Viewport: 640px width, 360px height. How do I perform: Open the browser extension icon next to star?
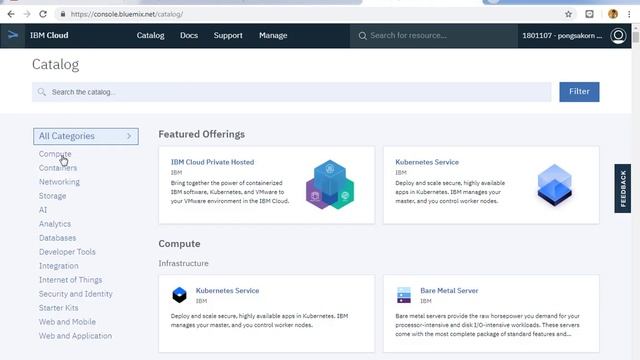point(589,14)
